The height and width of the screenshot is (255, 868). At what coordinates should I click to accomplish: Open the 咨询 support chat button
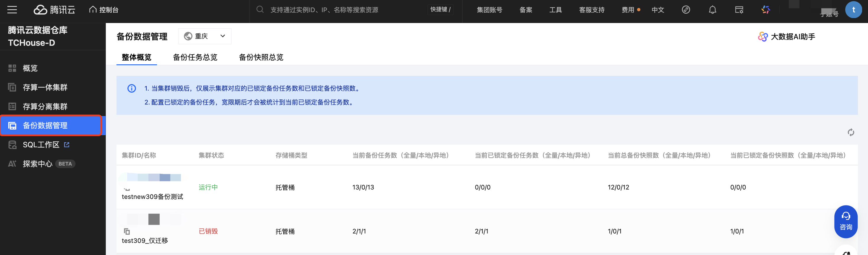846,221
